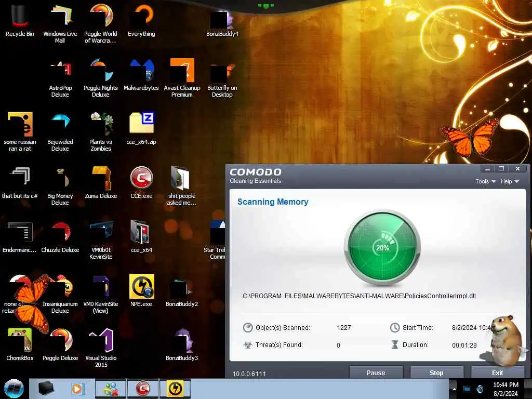This screenshot has width=532, height=399.
Task: Select Butterfly on Desktop icon
Action: pyautogui.click(x=222, y=79)
